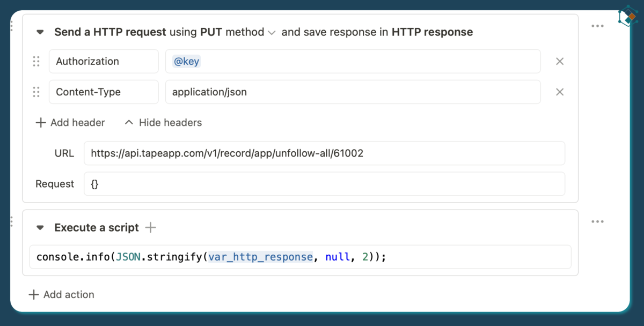The width and height of the screenshot is (644, 326).
Task: Add a new header
Action: (x=70, y=123)
